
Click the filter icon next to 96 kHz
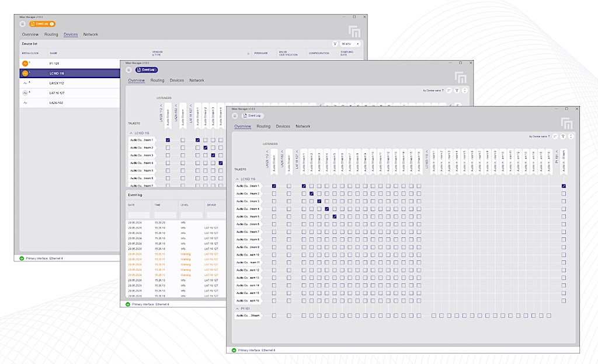tap(335, 44)
